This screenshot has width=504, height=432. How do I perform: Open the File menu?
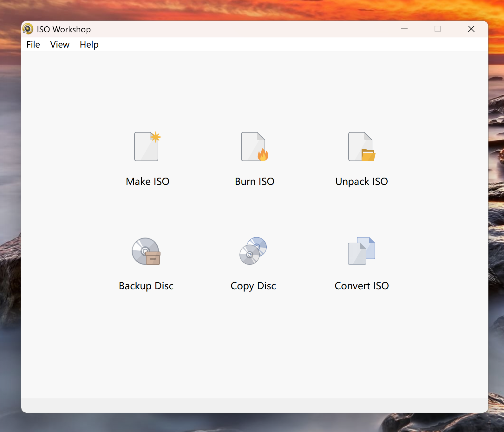33,44
